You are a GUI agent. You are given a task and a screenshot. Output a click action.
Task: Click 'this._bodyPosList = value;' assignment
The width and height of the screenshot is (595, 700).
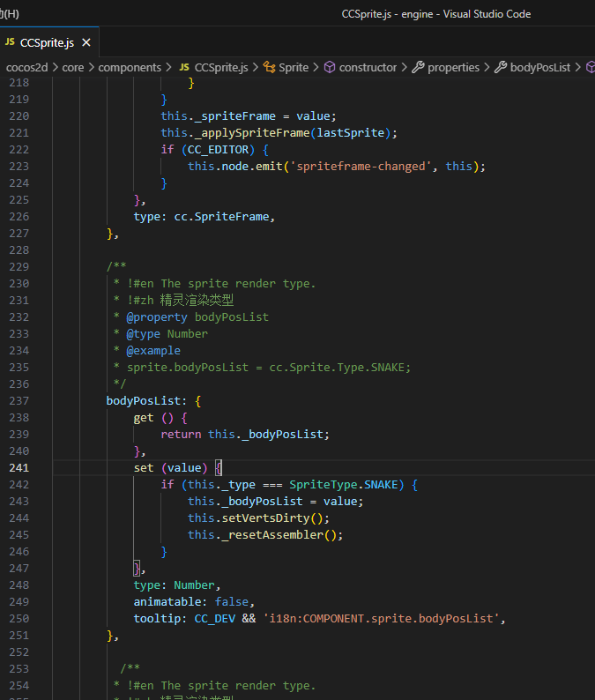point(275,502)
